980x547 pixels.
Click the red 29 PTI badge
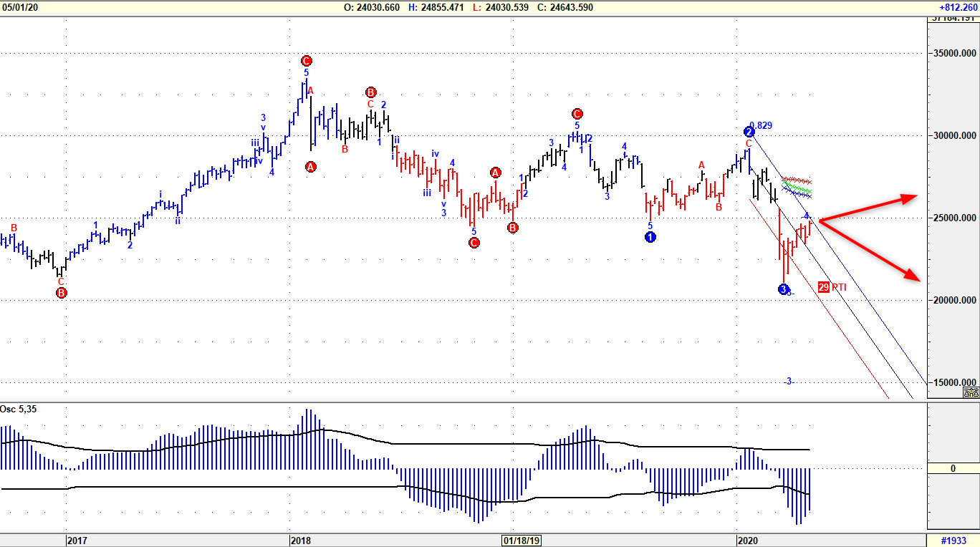coord(824,287)
